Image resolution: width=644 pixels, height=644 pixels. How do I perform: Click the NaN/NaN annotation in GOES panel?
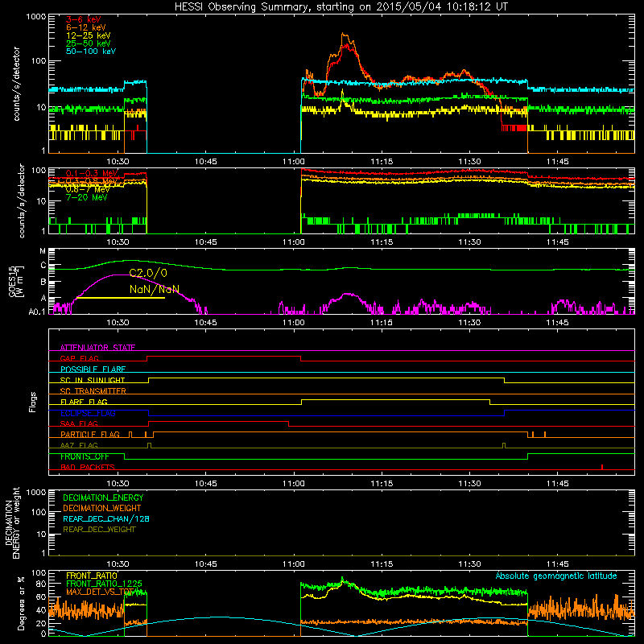(x=155, y=289)
